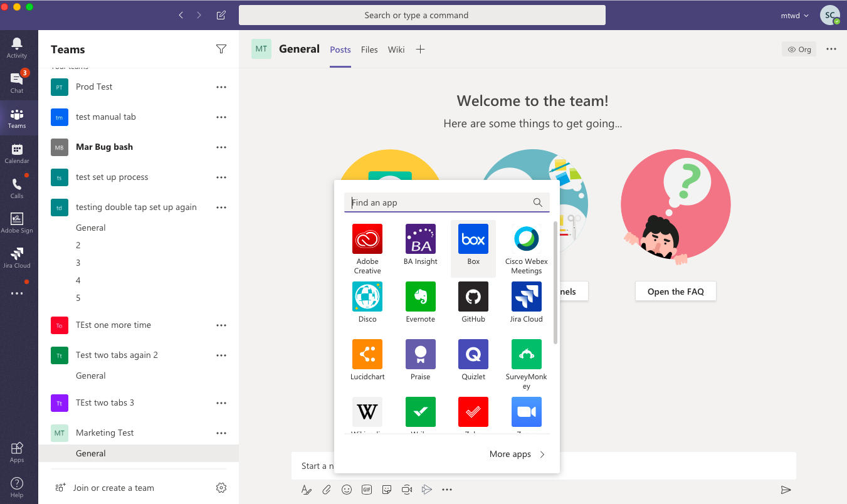Choose Jira Cloud in app picker
Viewport: 847px width, 504px height.
point(527,302)
